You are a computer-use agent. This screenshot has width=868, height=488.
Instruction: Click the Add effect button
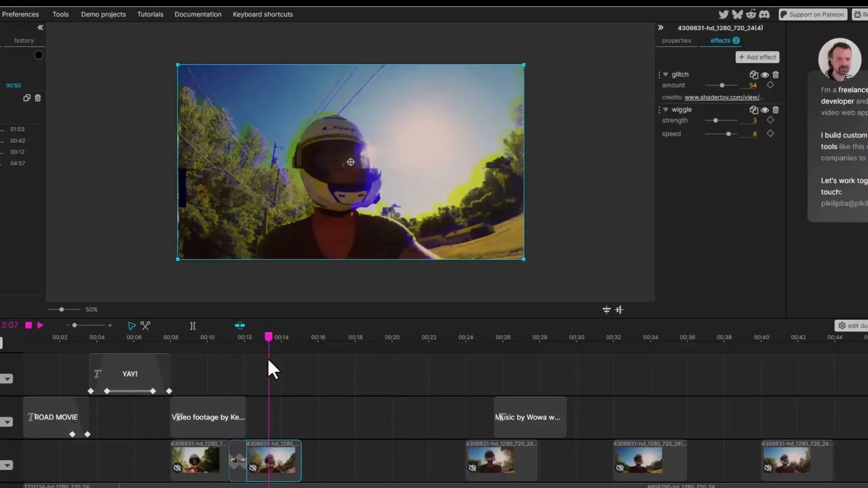point(756,57)
